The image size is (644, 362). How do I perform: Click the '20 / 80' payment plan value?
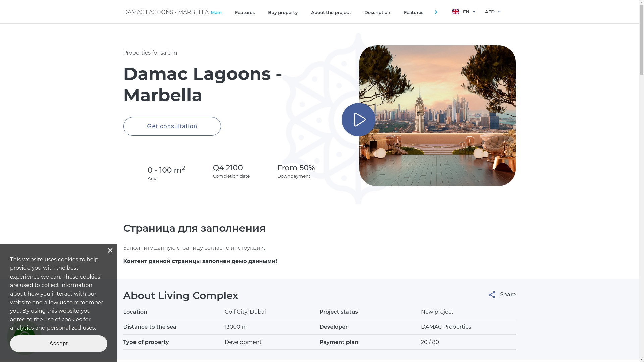coord(430,342)
